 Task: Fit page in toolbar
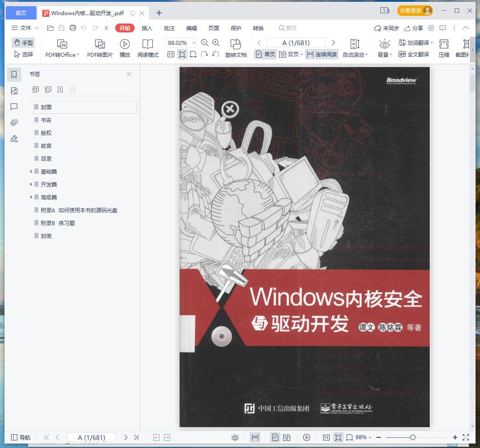[182, 55]
